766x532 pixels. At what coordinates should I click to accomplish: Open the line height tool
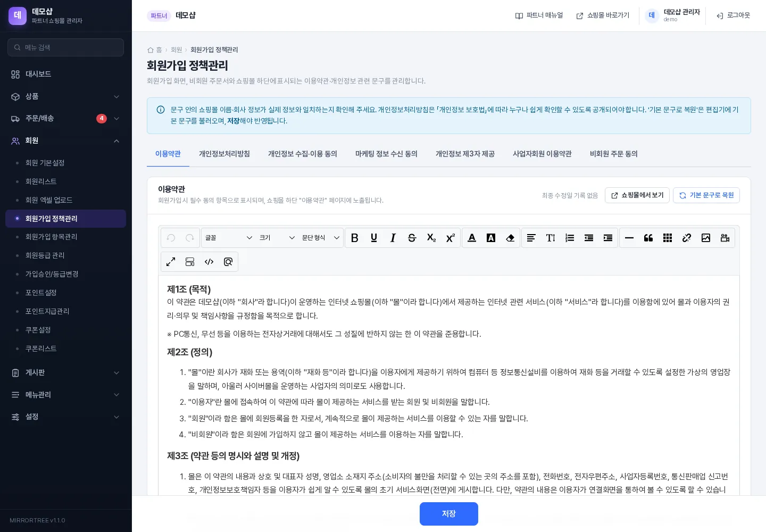click(551, 238)
